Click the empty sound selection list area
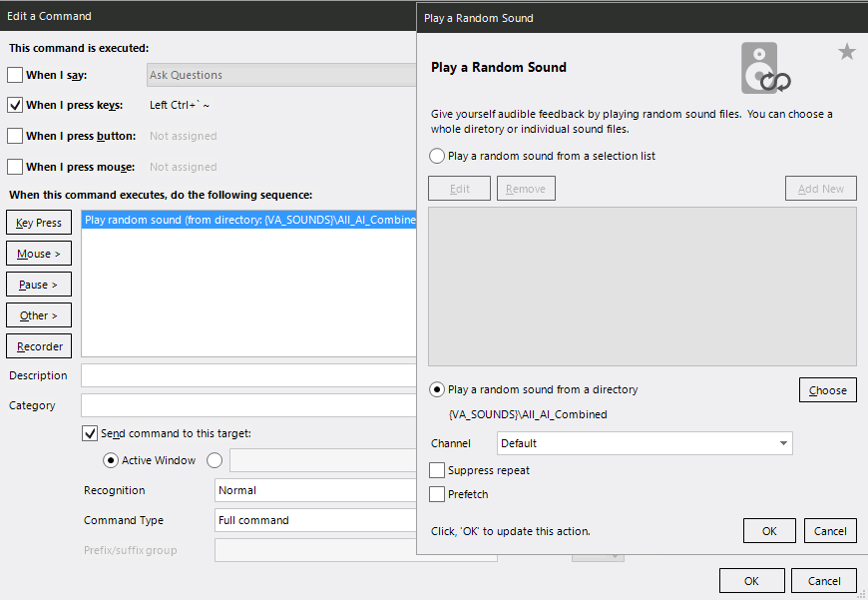The width and height of the screenshot is (868, 600). tap(643, 287)
